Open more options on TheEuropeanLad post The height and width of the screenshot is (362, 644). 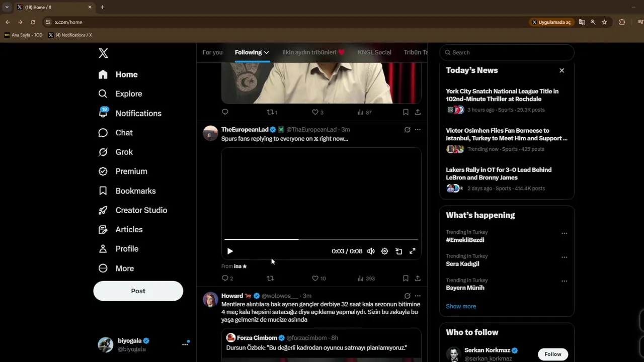(418, 130)
